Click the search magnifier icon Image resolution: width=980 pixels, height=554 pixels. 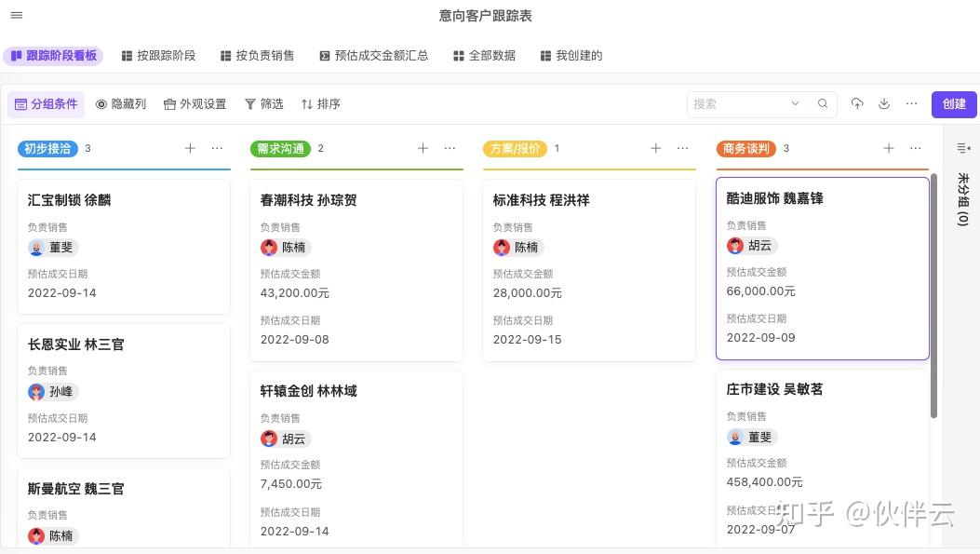click(x=823, y=103)
